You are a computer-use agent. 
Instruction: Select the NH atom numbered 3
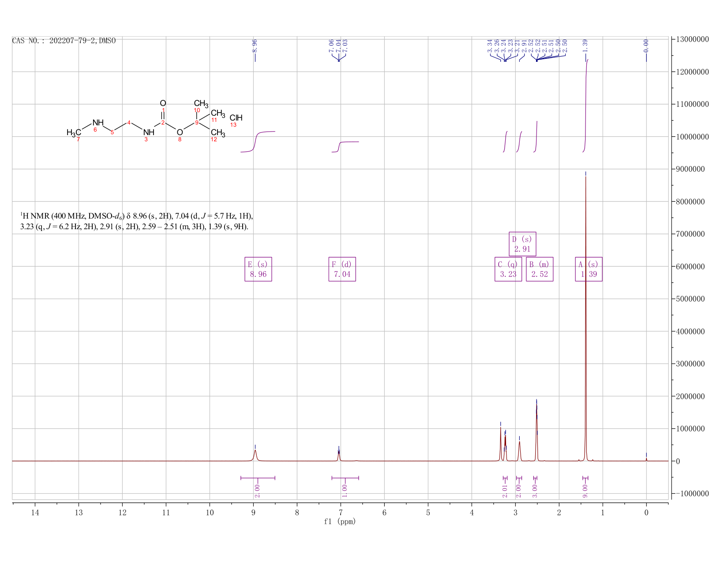149,132
